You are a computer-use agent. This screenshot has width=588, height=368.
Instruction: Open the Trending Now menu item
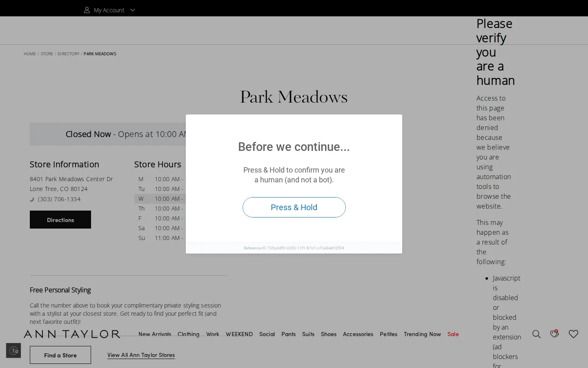(x=422, y=334)
